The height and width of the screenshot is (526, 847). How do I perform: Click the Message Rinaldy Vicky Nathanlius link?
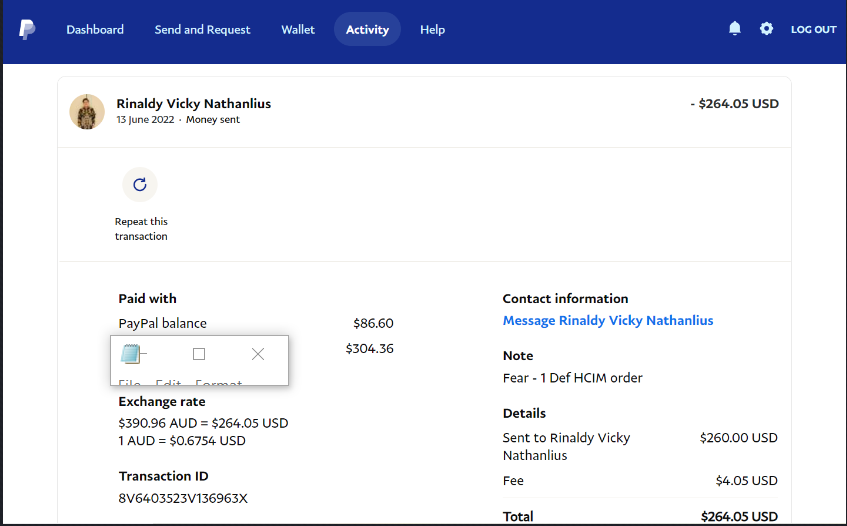(608, 321)
